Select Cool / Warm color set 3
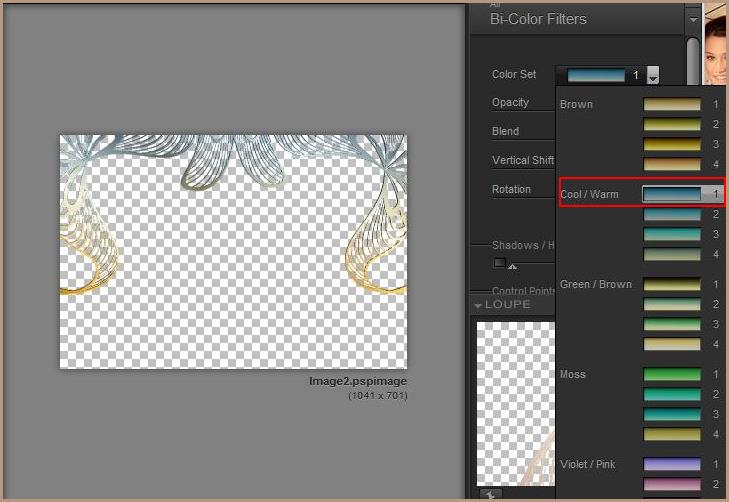 pos(671,234)
